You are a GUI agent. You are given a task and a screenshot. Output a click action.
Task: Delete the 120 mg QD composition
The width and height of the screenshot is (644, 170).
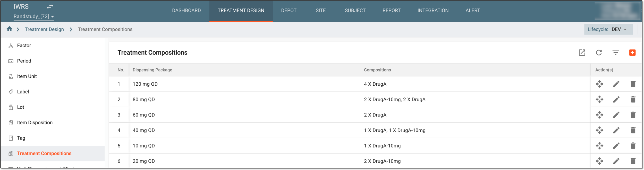tap(633, 84)
